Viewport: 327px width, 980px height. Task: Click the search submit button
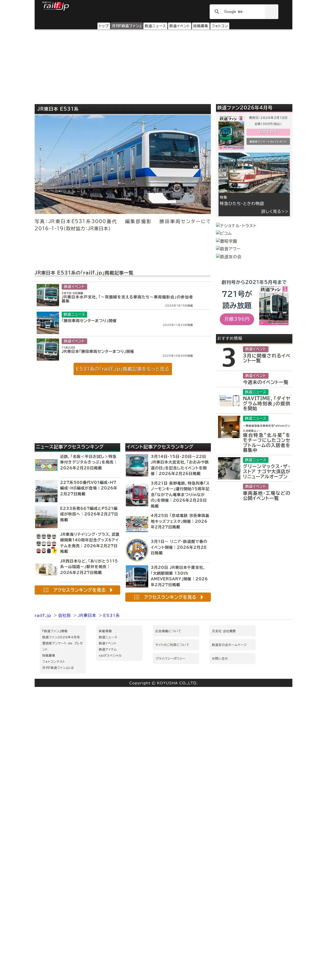pos(271,12)
